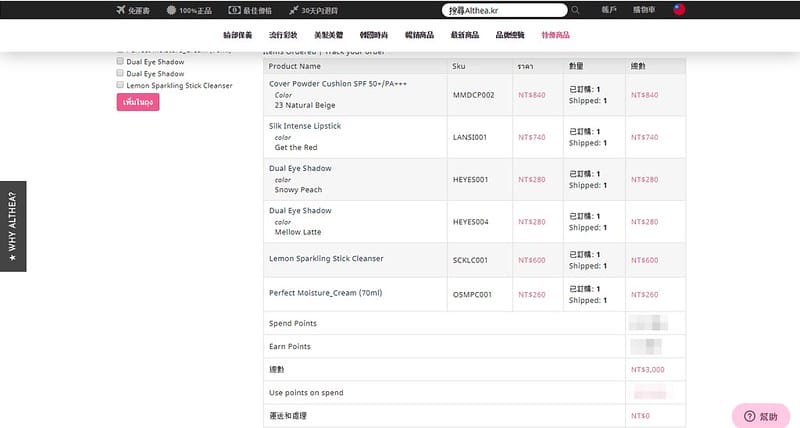The width and height of the screenshot is (800, 428).
Task: Click the 100% authentic badge icon
Action: (171, 10)
